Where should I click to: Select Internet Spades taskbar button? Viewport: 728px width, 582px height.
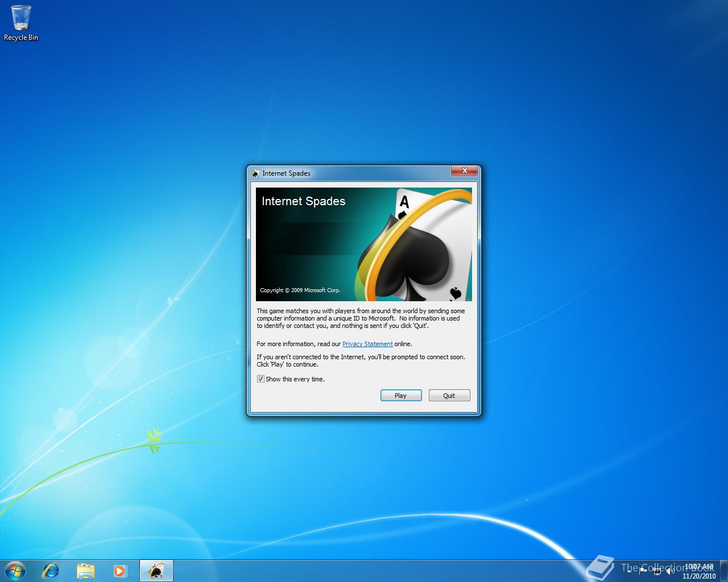pyautogui.click(x=156, y=571)
